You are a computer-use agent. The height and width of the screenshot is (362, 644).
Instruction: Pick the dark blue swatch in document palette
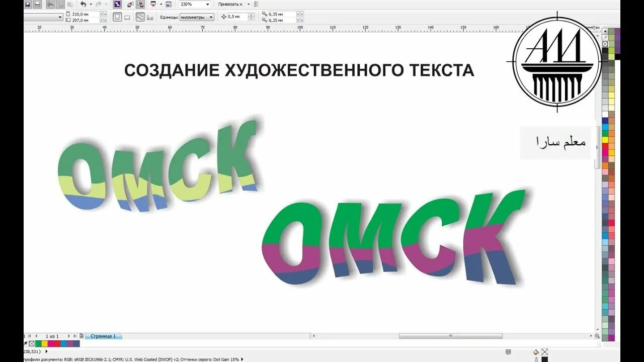pos(76,344)
